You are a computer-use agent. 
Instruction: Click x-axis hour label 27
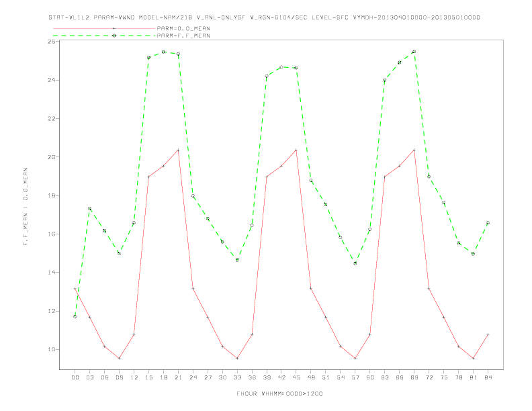coord(208,377)
